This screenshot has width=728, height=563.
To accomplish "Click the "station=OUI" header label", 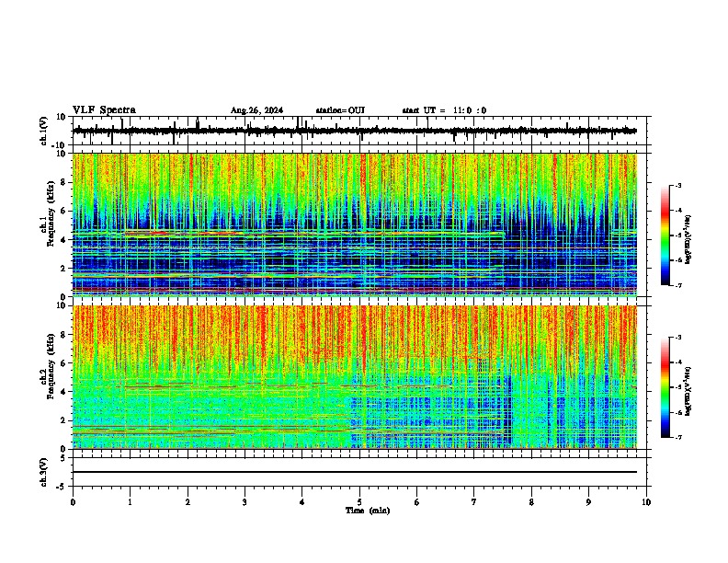I will [x=340, y=110].
